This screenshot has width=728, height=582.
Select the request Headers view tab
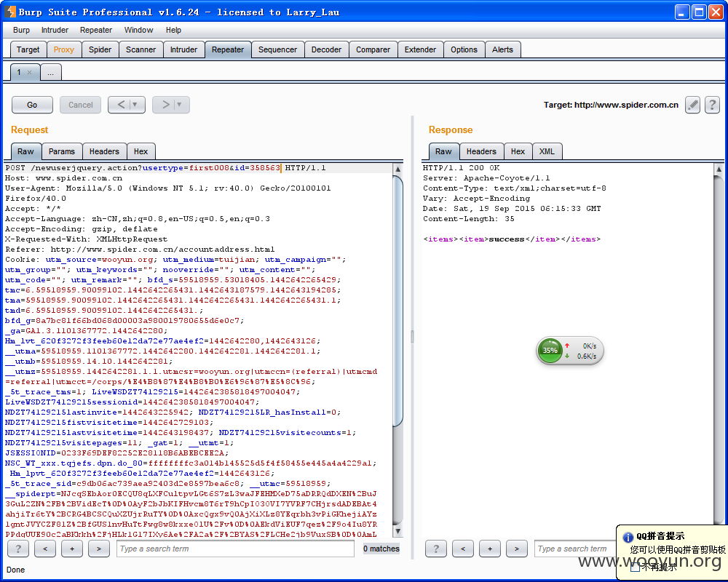click(104, 152)
